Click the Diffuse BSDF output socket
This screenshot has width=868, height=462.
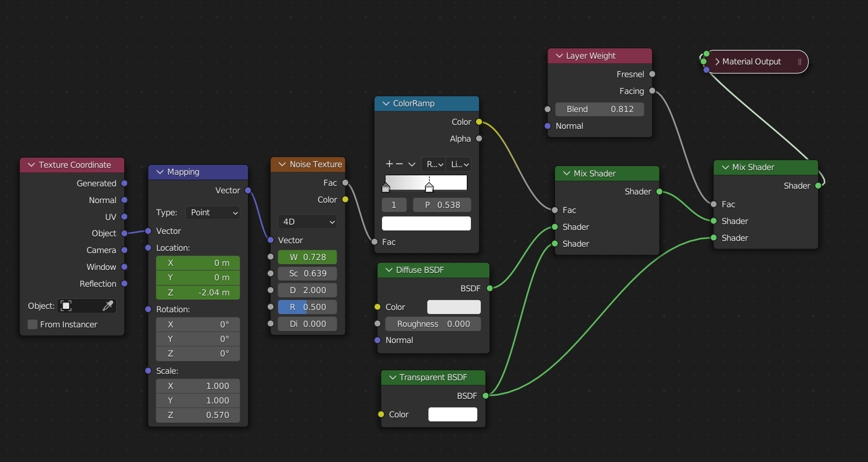coord(489,288)
